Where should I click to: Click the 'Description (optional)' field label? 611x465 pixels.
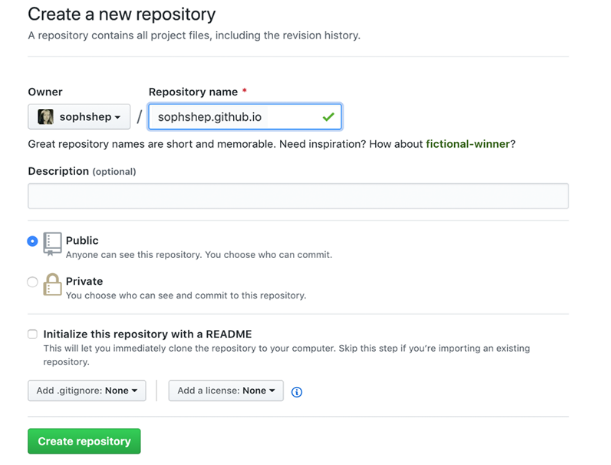82,171
